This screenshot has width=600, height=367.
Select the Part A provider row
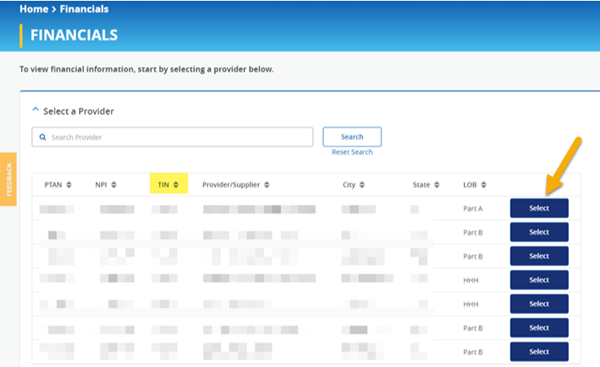pos(539,208)
